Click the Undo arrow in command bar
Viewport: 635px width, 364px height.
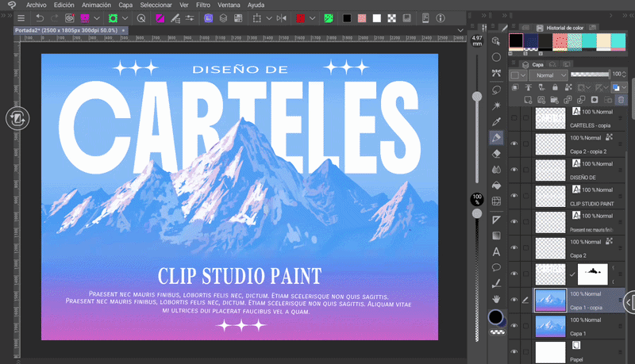(x=40, y=18)
